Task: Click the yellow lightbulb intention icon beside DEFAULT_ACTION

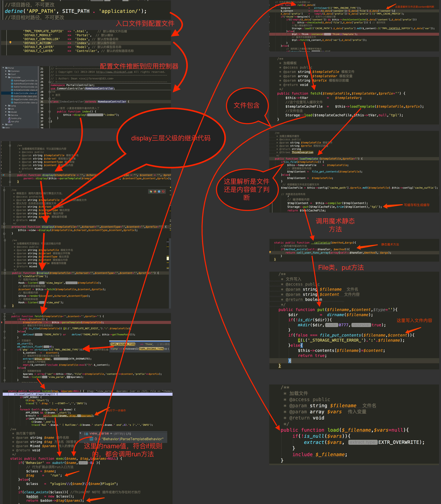Action: [10, 43]
